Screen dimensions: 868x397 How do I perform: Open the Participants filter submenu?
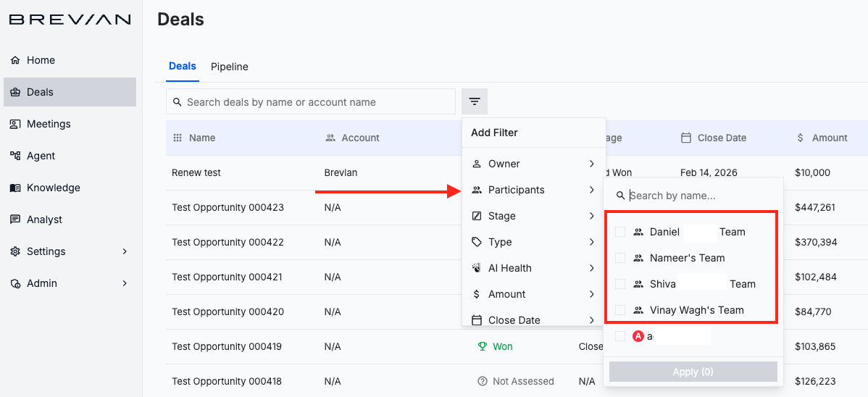(x=534, y=190)
